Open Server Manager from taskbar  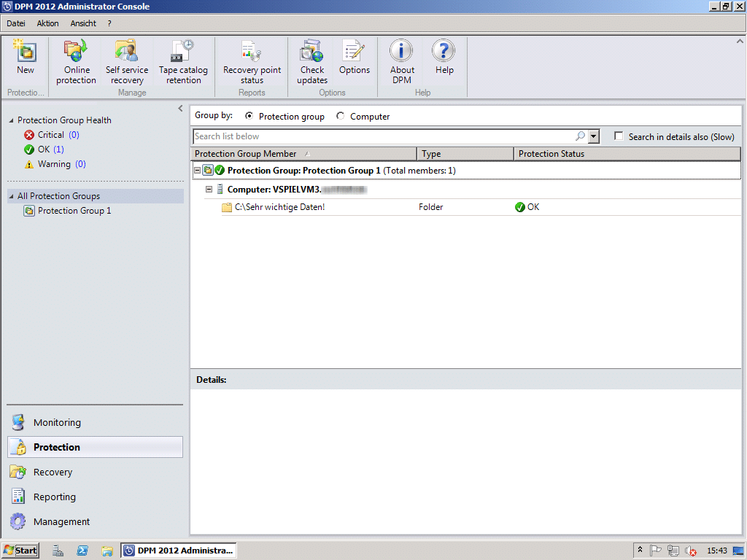[58, 551]
